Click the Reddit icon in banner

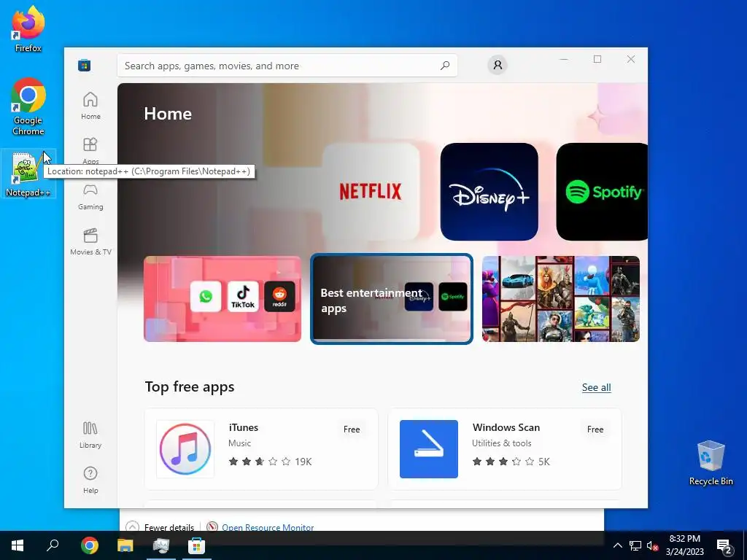[x=279, y=297]
